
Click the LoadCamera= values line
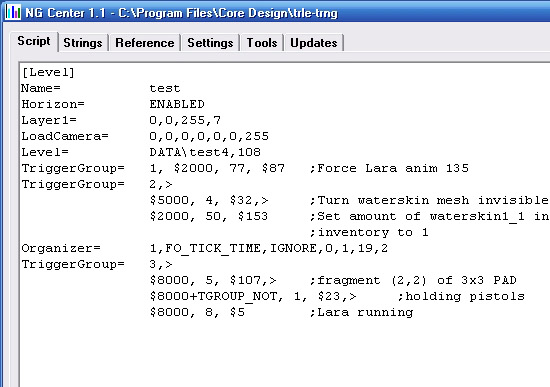[145, 136]
